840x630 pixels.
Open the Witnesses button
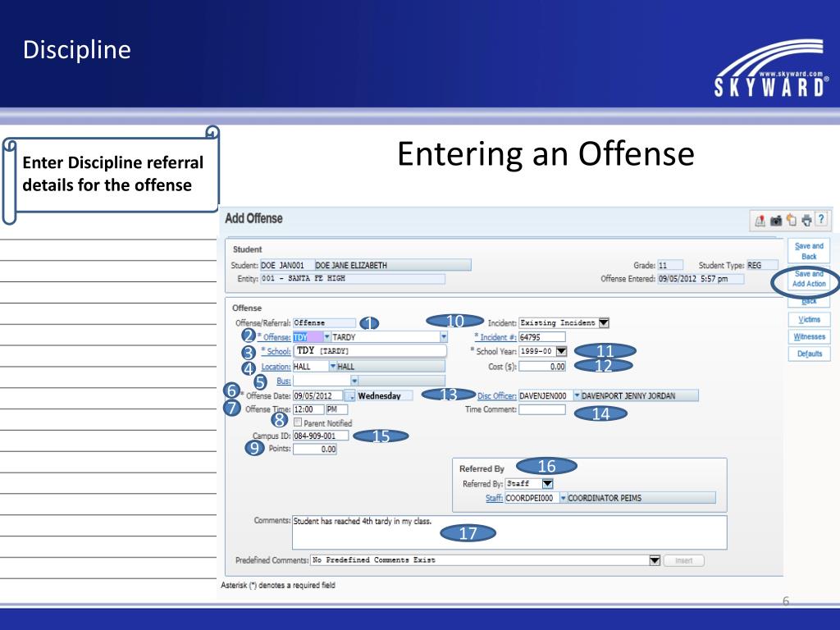pyautogui.click(x=809, y=336)
